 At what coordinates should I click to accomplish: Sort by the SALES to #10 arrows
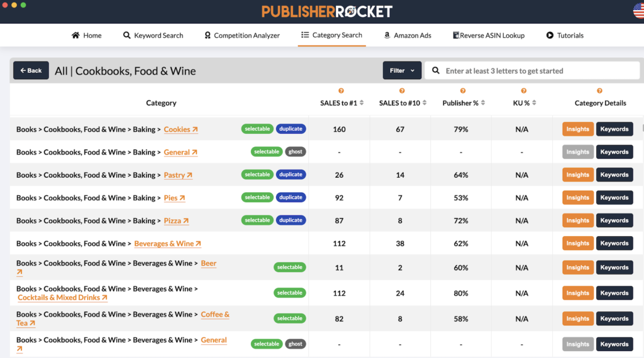pos(425,102)
